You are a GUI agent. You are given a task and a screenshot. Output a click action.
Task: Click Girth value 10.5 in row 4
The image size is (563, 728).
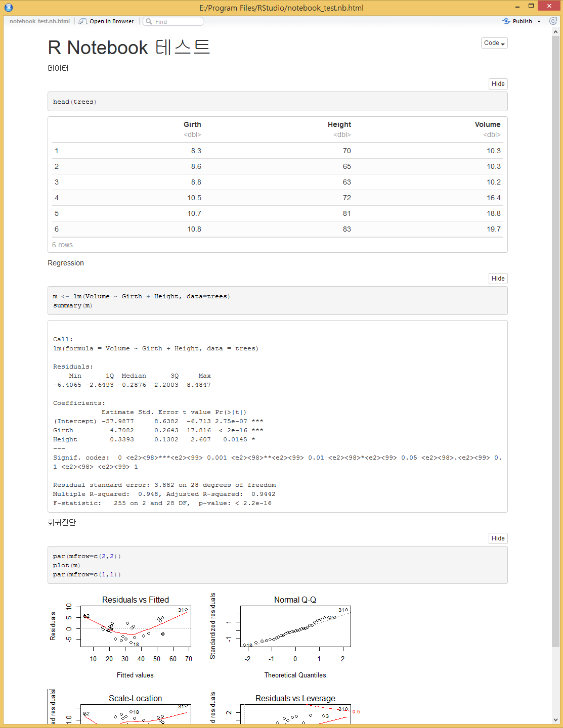tap(194, 198)
